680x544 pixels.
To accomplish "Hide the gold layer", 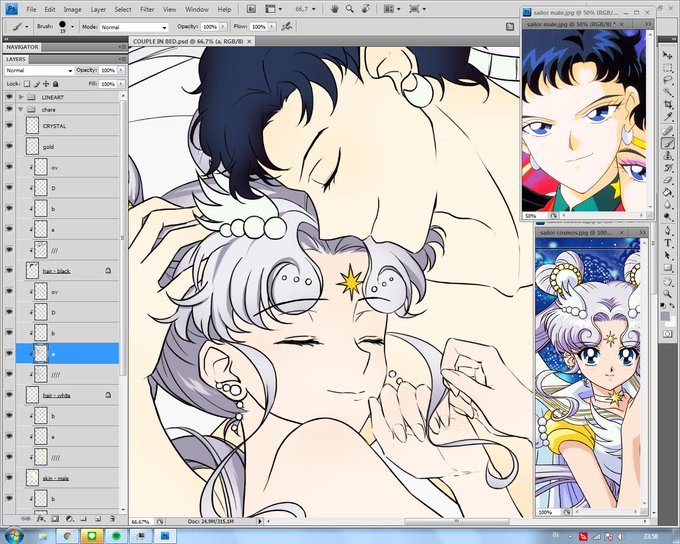I will pyautogui.click(x=9, y=146).
